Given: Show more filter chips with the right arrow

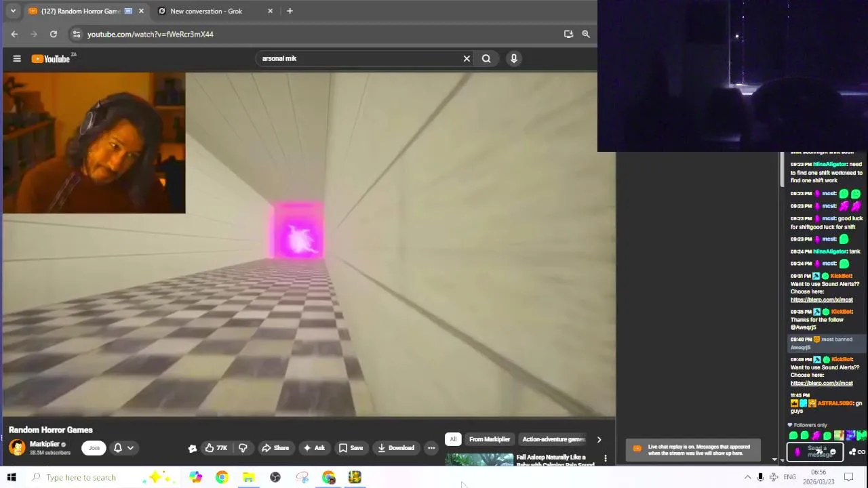Looking at the screenshot, I should pyautogui.click(x=599, y=439).
